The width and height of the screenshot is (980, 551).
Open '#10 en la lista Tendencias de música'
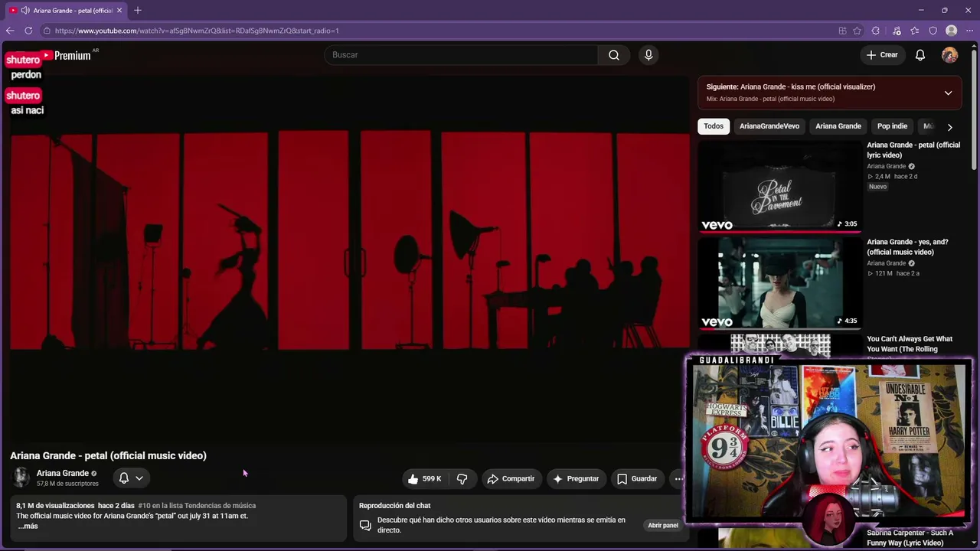click(x=197, y=506)
